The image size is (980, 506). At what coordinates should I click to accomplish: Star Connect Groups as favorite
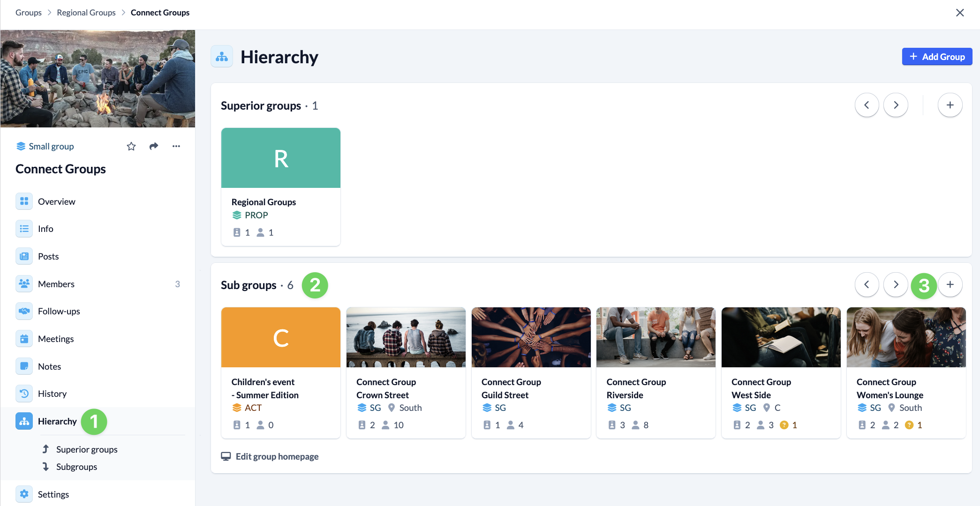(x=131, y=147)
